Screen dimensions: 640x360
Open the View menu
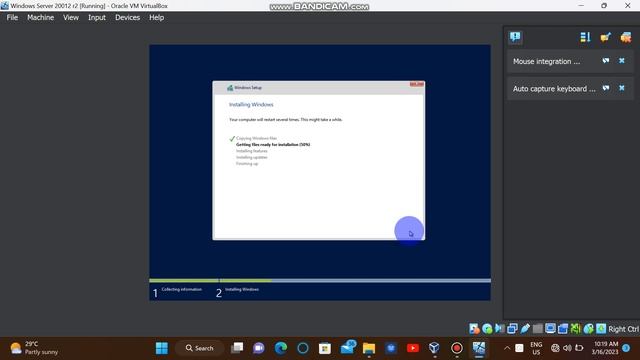pos(71,18)
